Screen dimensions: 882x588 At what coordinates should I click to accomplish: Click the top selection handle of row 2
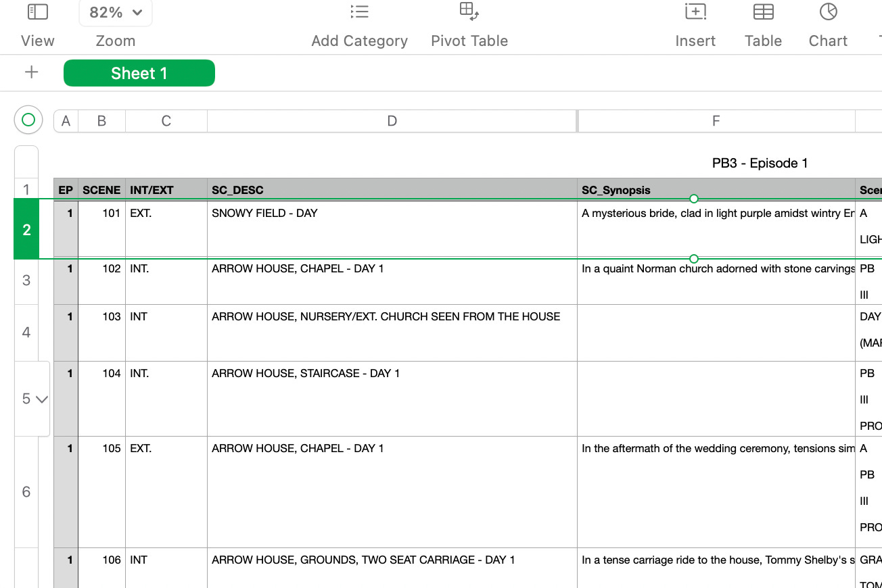(x=694, y=199)
